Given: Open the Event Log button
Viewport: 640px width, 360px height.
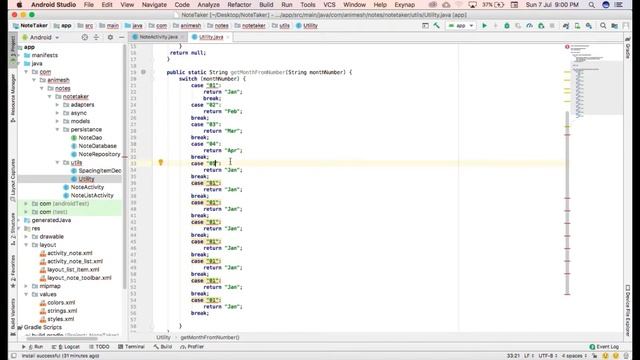Looking at the screenshot, I should (x=604, y=347).
